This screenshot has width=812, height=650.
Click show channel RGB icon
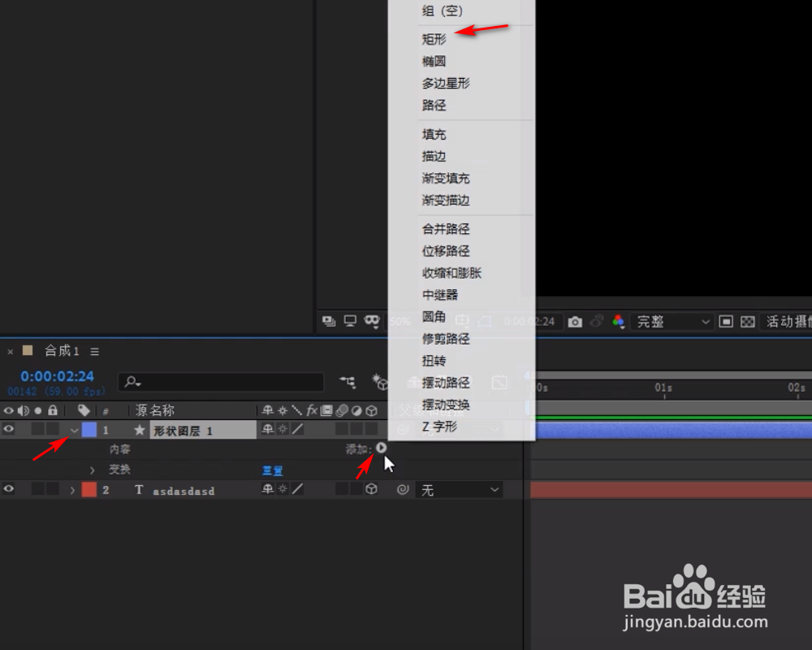[x=618, y=322]
